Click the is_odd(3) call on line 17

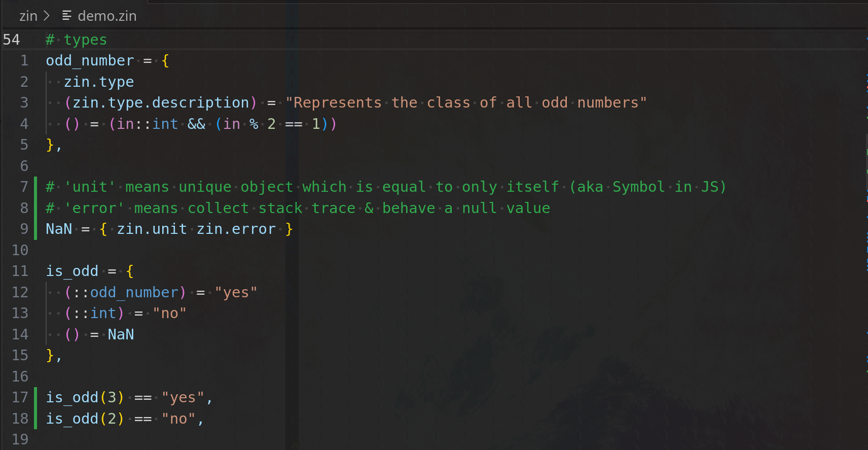85,398
